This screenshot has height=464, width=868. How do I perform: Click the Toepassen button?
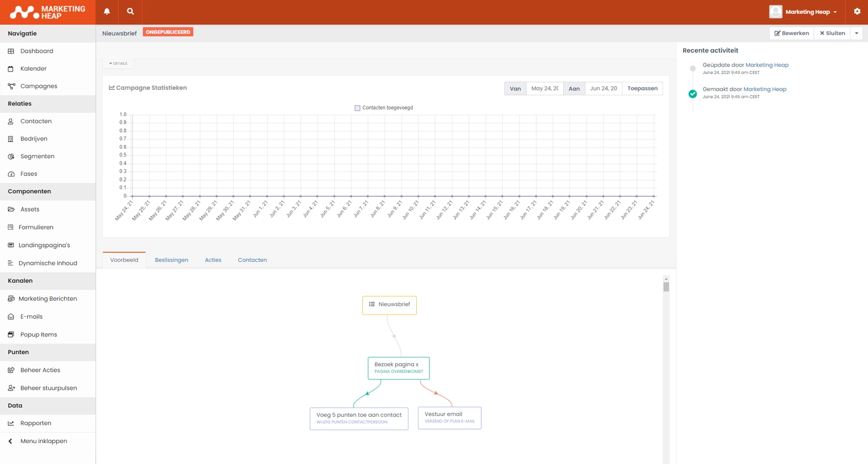pos(642,88)
